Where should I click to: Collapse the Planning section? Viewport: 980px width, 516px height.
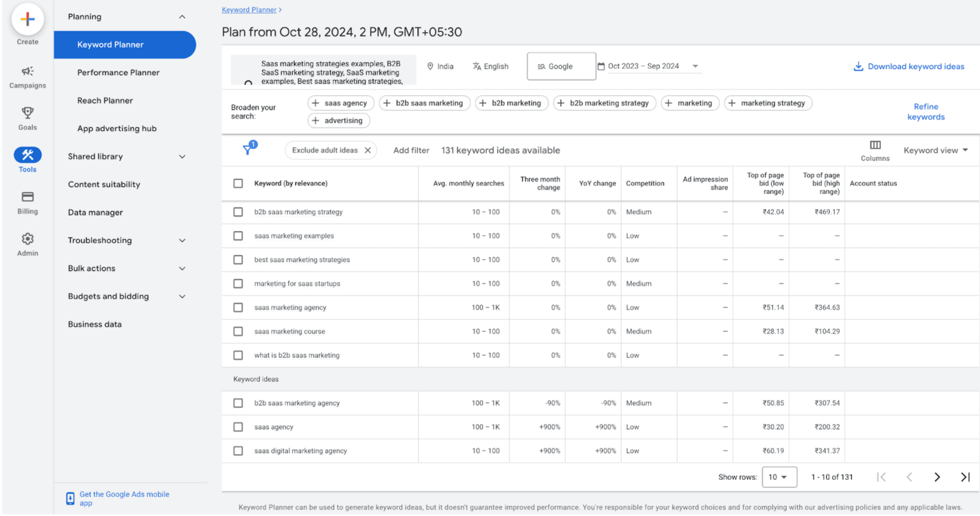click(x=182, y=17)
